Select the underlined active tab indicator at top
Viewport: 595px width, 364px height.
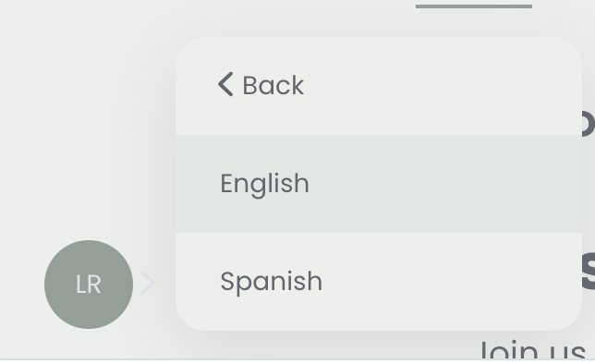pos(474,6)
